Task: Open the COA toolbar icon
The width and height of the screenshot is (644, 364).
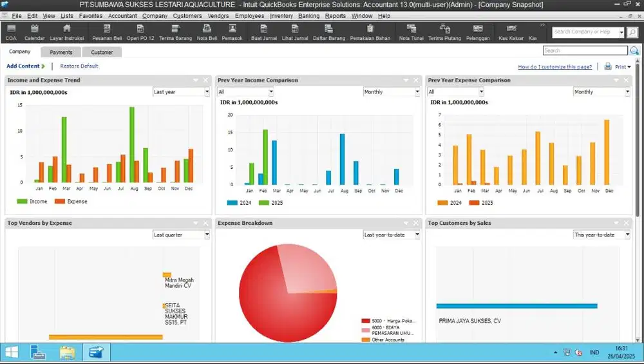Action: pyautogui.click(x=11, y=32)
